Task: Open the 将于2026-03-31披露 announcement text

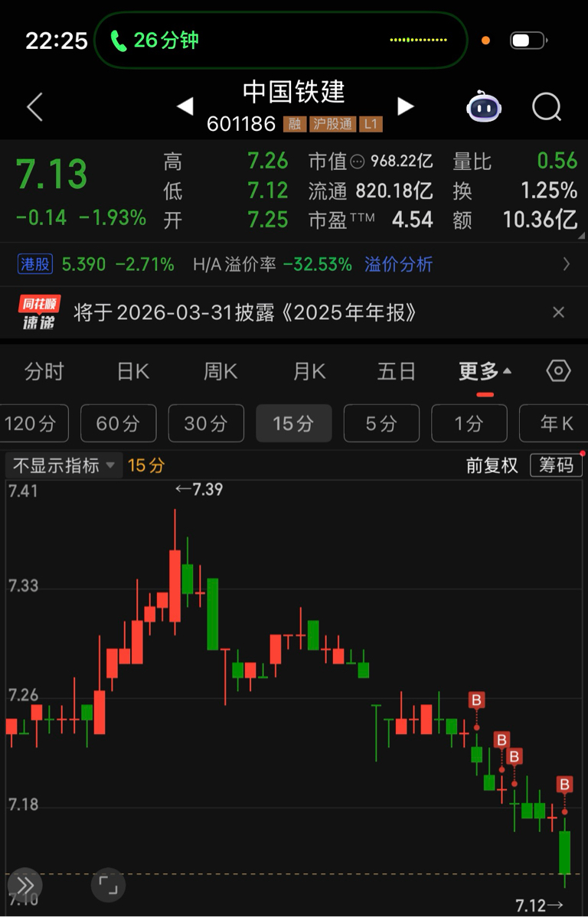Action: point(245,313)
